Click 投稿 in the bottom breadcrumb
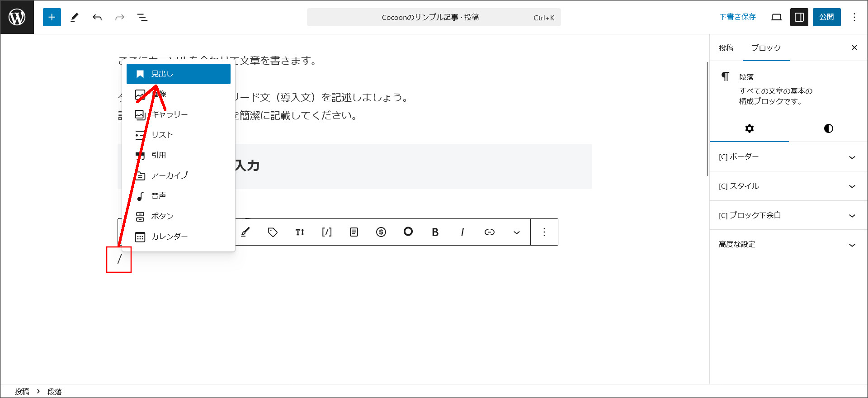 [x=22, y=392]
